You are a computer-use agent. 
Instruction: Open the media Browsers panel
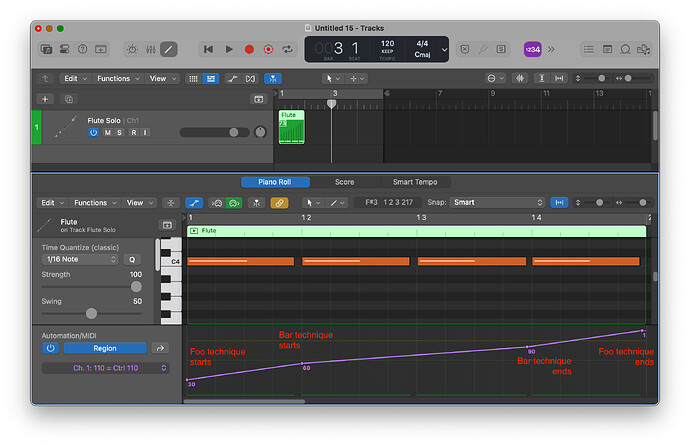click(x=643, y=49)
